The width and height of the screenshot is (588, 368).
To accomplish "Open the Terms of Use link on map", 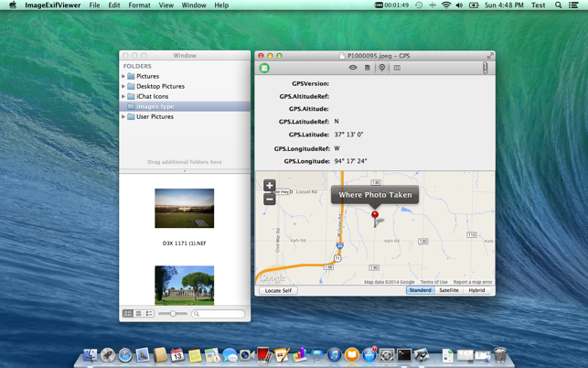I will (433, 282).
